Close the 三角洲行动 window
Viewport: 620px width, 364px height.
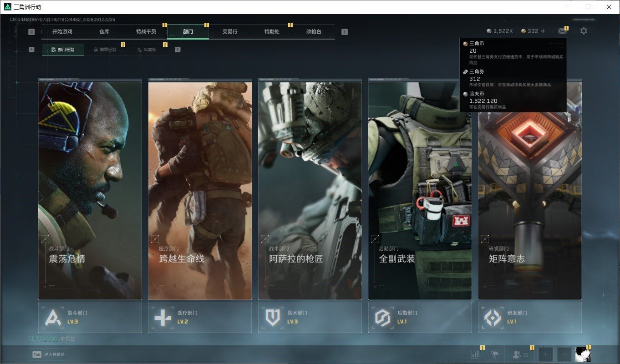click(609, 7)
